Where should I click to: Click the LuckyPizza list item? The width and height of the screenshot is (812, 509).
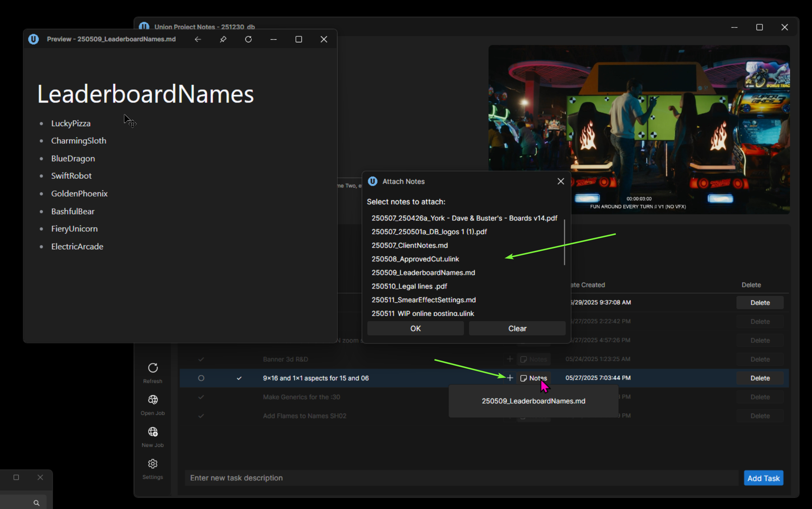(x=71, y=124)
